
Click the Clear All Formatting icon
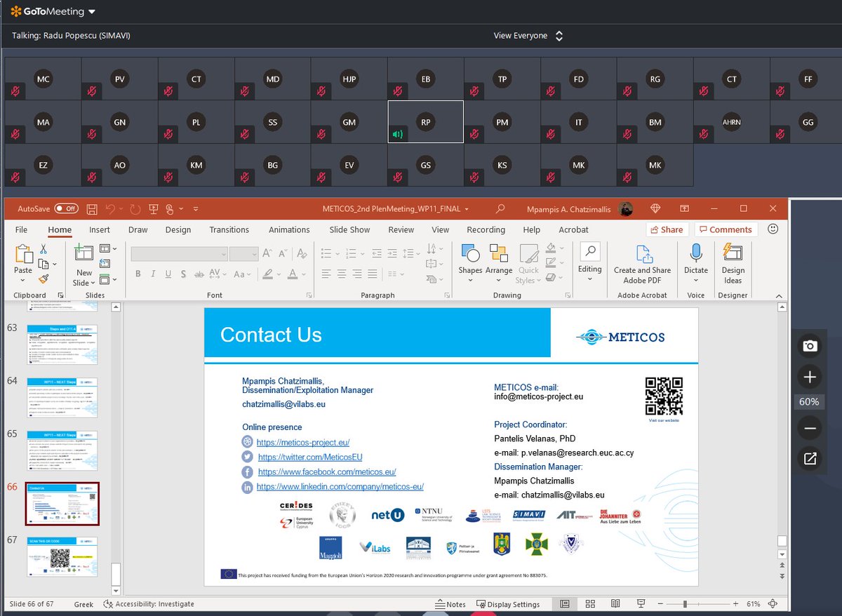tap(302, 254)
